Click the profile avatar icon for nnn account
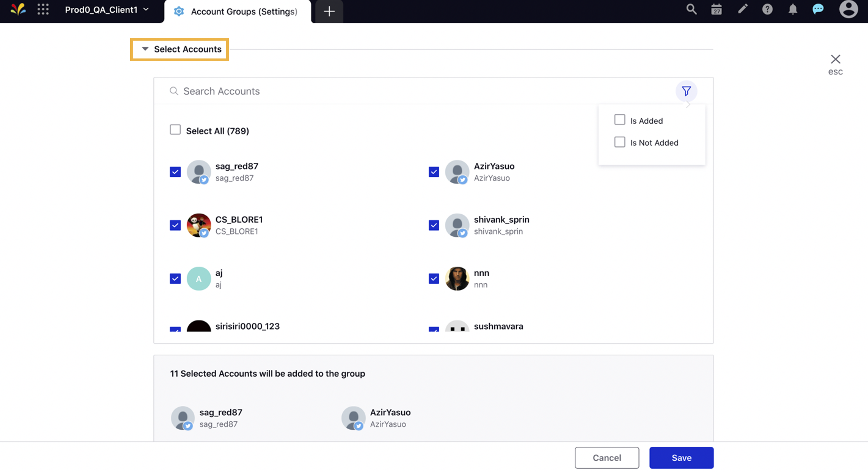The image size is (868, 472). pyautogui.click(x=457, y=278)
